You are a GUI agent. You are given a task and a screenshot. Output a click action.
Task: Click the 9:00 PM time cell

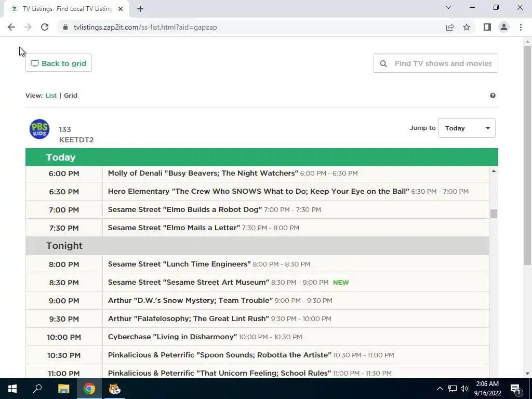(x=64, y=301)
